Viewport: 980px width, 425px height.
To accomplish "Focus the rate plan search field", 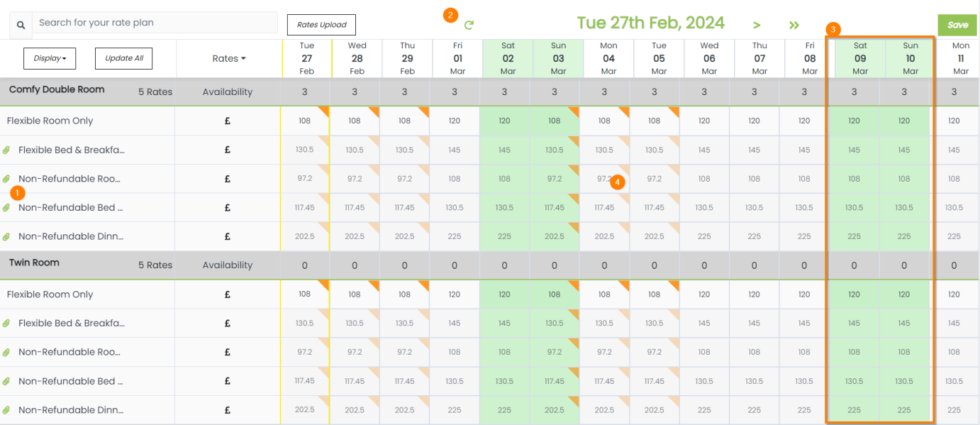I will click(x=155, y=23).
